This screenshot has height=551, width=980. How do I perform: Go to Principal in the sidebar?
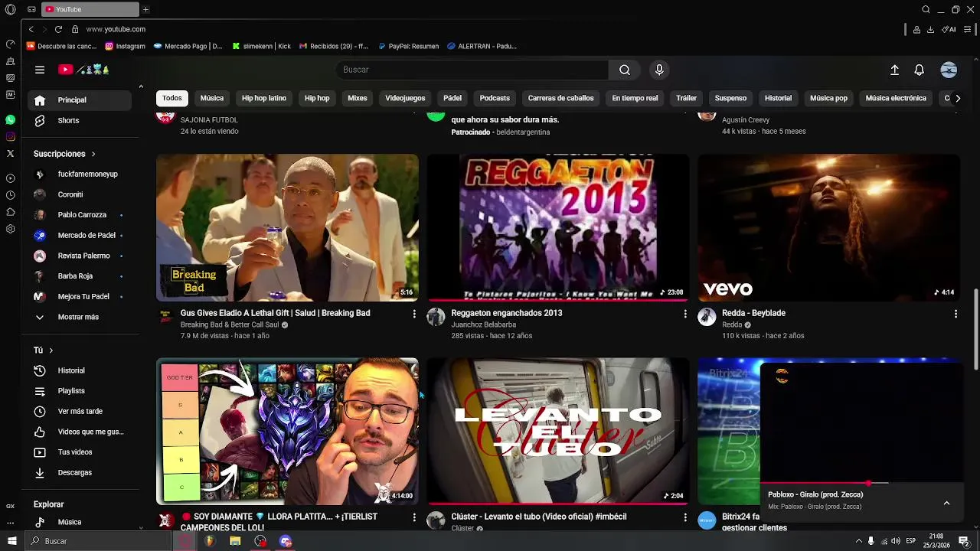(80, 100)
